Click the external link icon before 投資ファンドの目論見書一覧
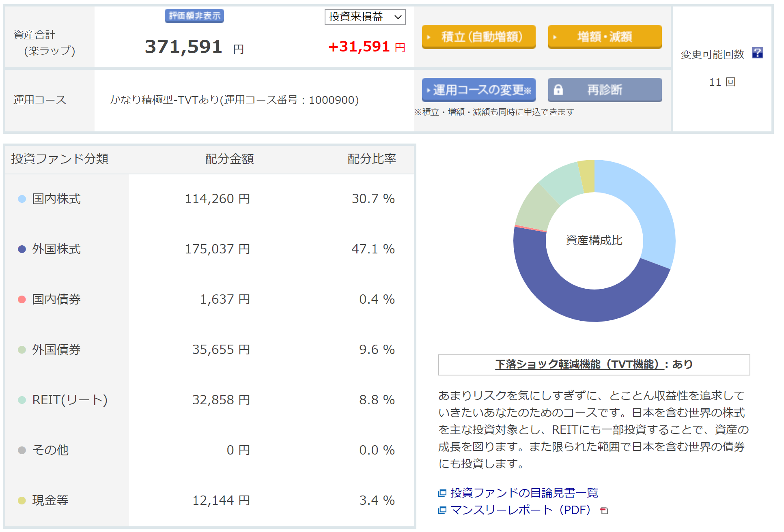Viewport: 784px width, 532px height. pos(442,493)
